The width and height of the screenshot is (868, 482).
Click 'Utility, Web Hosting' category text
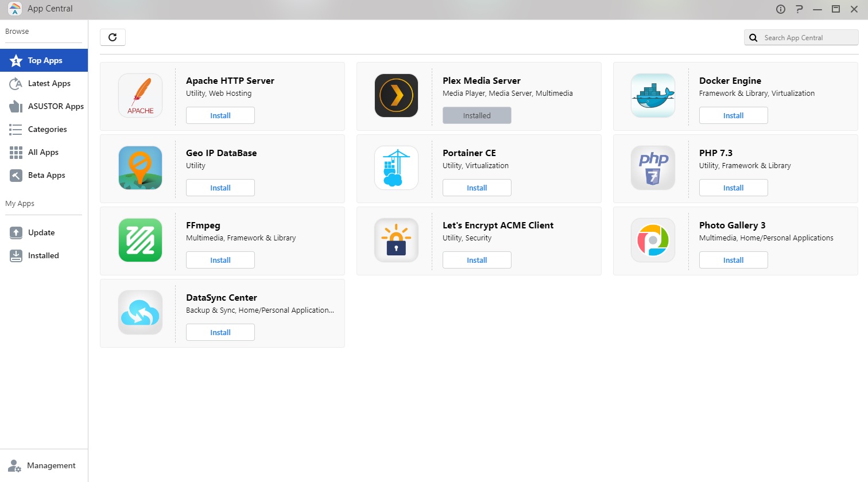[219, 94]
